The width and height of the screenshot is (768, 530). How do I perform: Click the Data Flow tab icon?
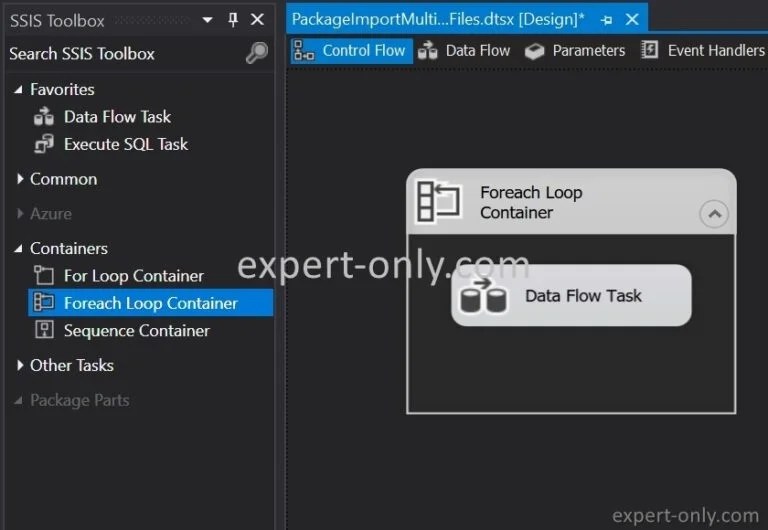point(427,50)
